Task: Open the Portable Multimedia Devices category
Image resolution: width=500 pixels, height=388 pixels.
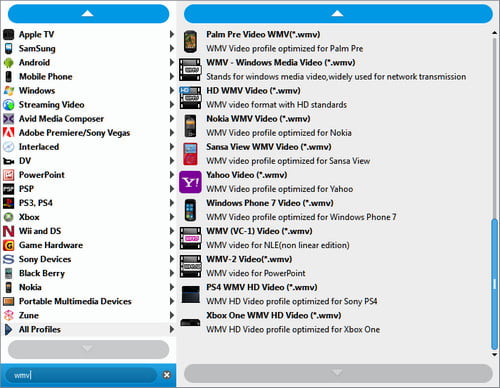Action: 88,301
